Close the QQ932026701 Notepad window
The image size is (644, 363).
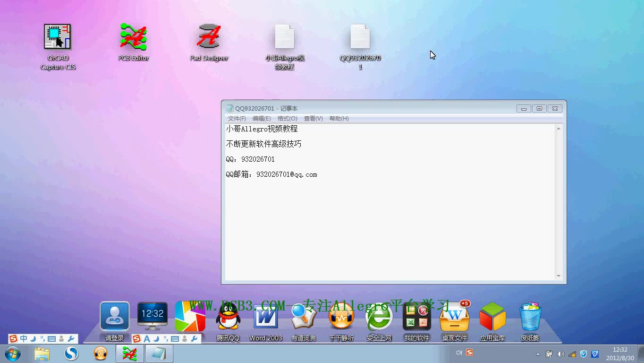click(555, 108)
